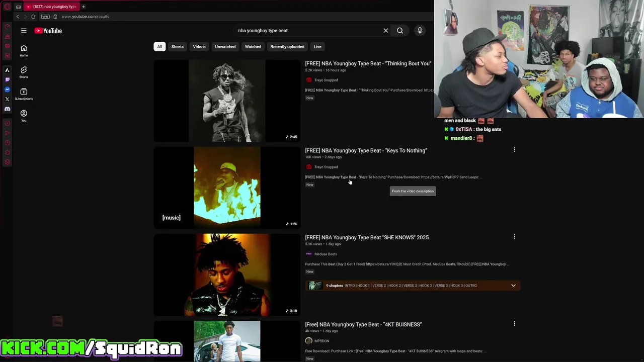Image resolution: width=644 pixels, height=362 pixels.
Task: Open Discord in Opera sidebar
Action: point(7,109)
